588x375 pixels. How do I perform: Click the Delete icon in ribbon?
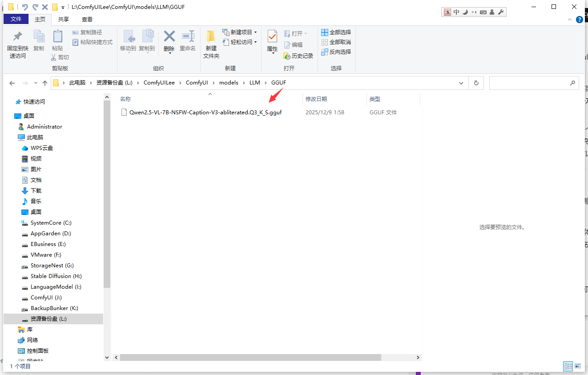click(x=169, y=40)
